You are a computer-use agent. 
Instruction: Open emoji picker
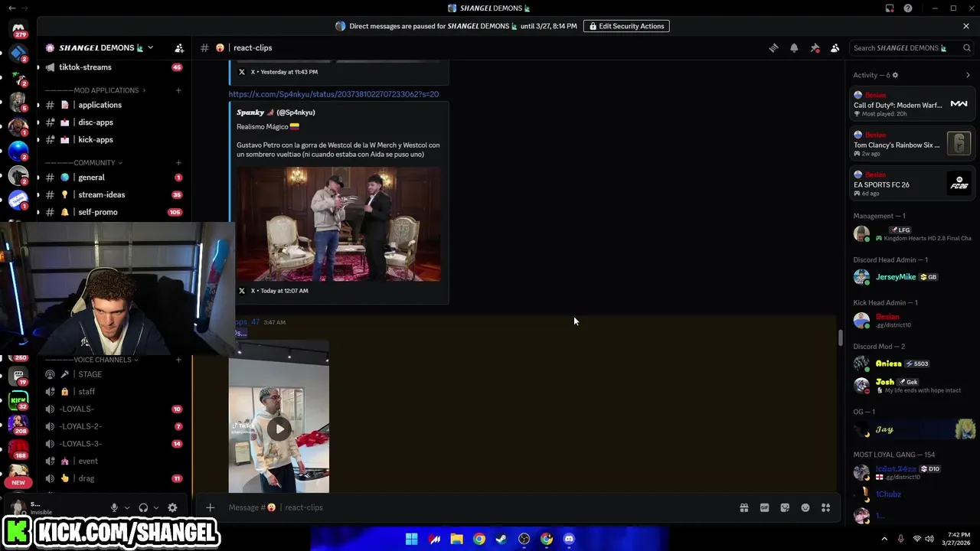(x=805, y=507)
